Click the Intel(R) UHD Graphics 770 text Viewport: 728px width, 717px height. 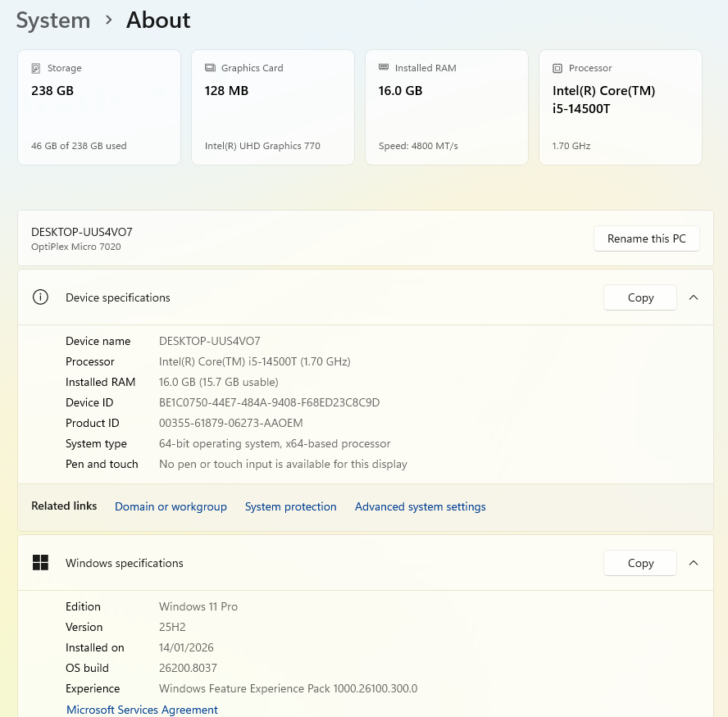(262, 146)
